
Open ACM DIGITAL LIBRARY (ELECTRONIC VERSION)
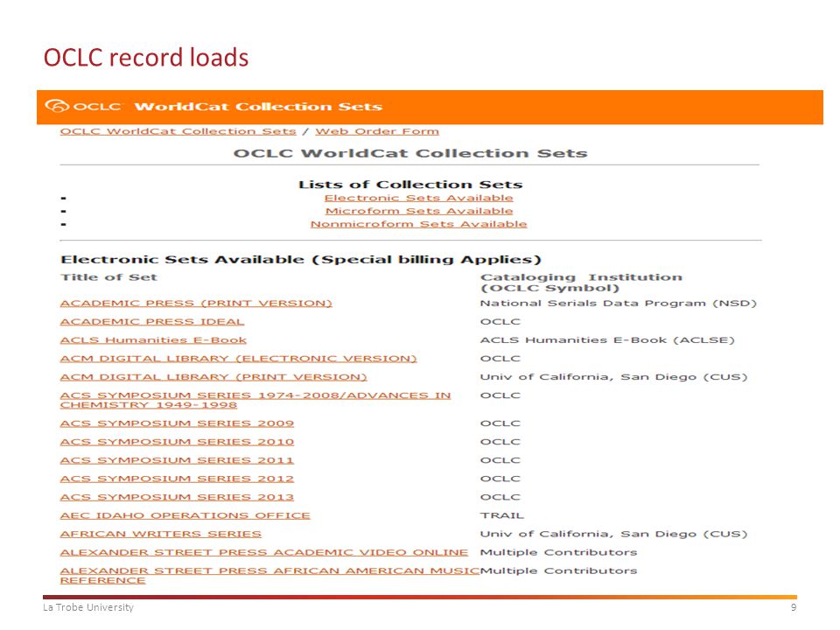pos(238,359)
